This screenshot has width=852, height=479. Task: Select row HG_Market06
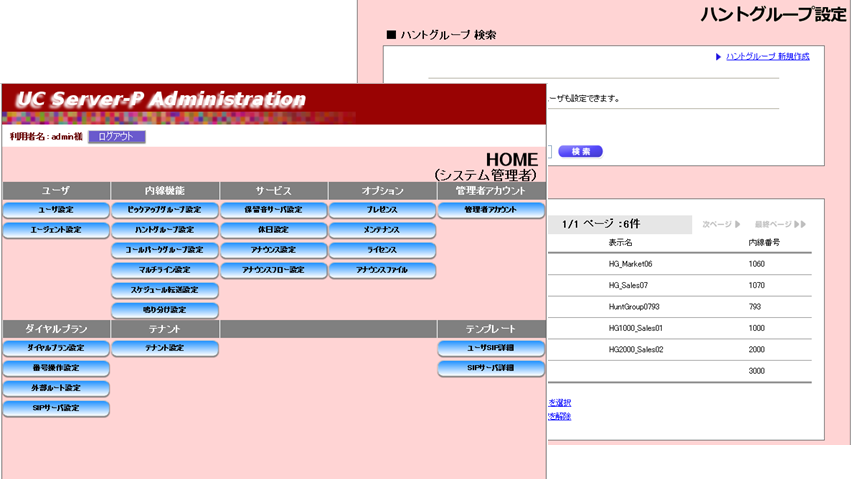point(630,264)
